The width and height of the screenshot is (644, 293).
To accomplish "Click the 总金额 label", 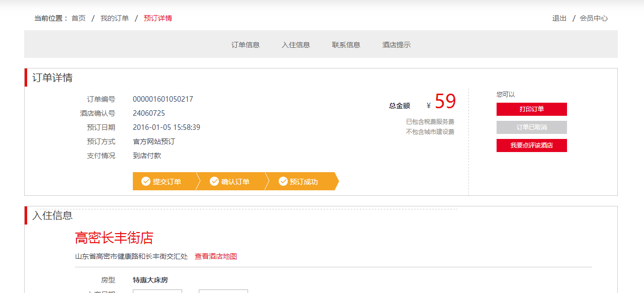I will [399, 106].
